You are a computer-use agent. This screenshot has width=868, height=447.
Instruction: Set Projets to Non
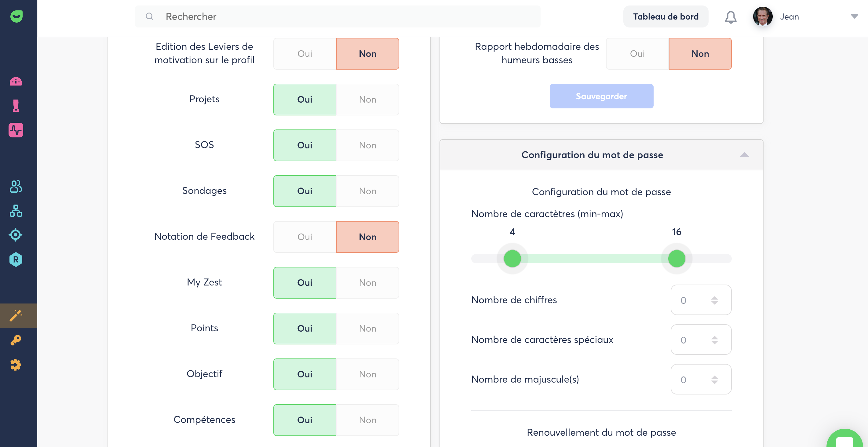click(x=367, y=99)
